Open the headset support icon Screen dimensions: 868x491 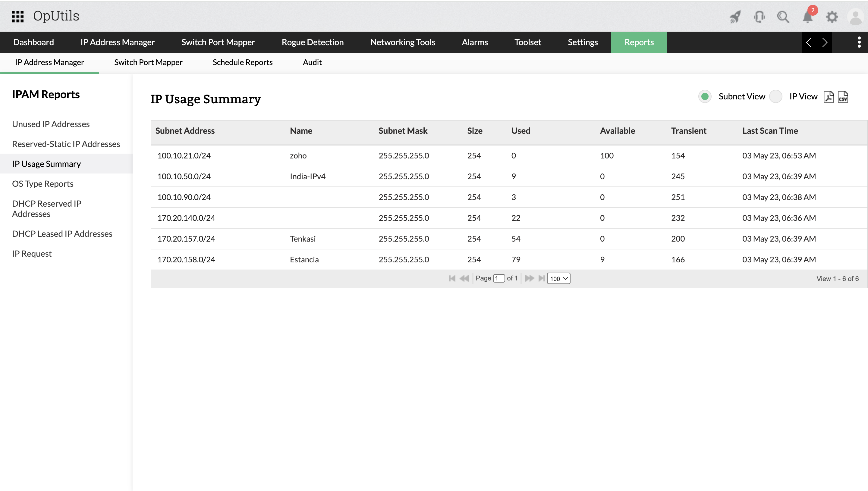pyautogui.click(x=759, y=17)
